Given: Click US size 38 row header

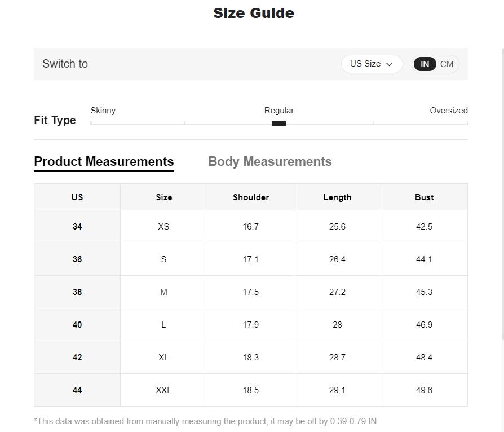Looking at the screenshot, I should (77, 292).
